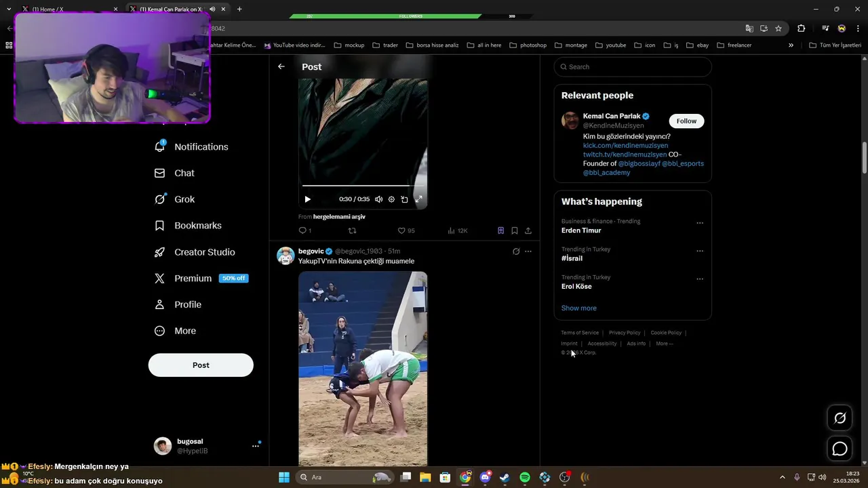Ask Grok about begovic's post
Screen dimensions: 868x488
[x=516, y=251]
